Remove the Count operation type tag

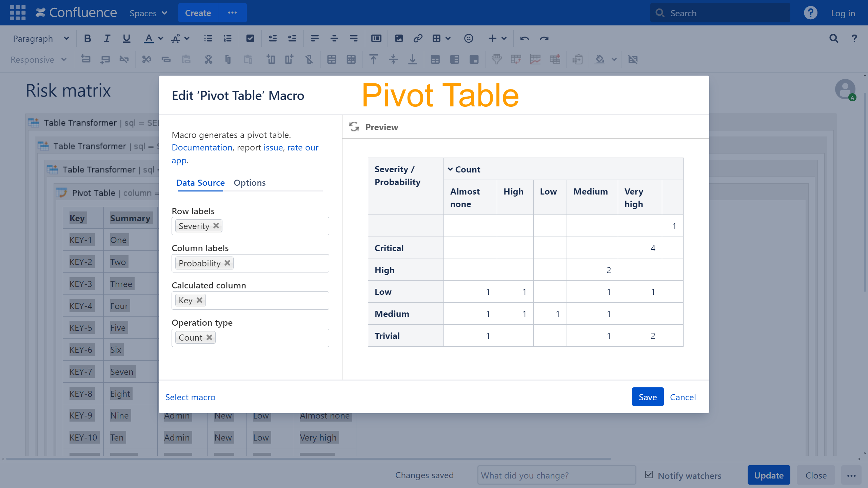tap(209, 338)
